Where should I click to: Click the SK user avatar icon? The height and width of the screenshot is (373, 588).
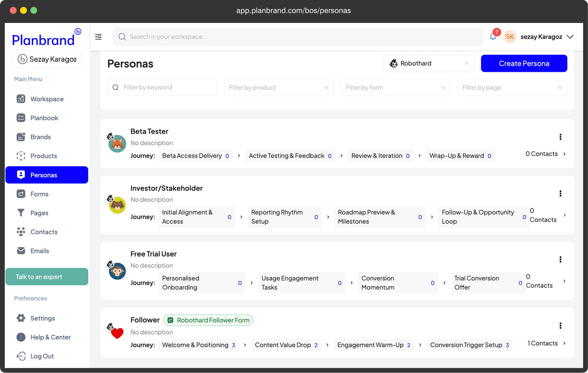pyautogui.click(x=510, y=37)
